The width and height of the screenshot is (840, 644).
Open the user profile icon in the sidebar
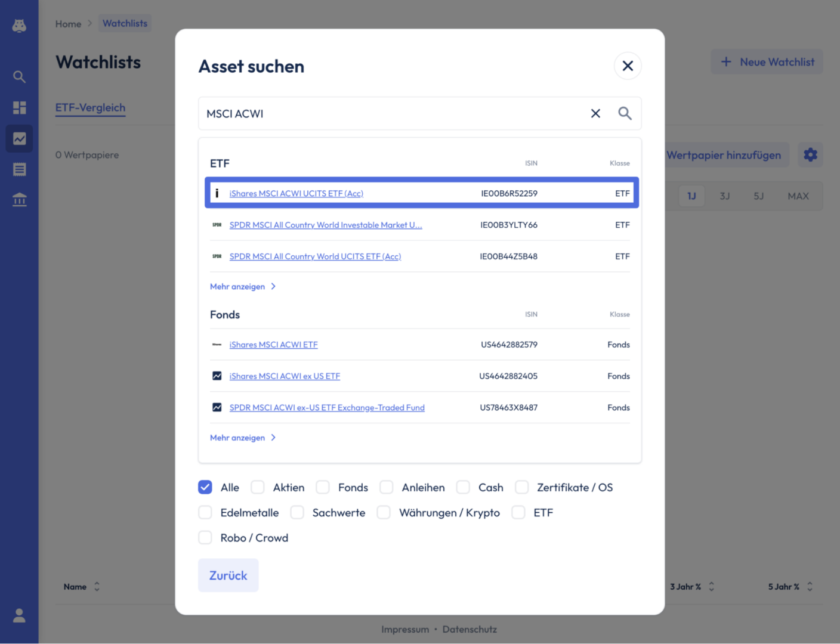19,615
